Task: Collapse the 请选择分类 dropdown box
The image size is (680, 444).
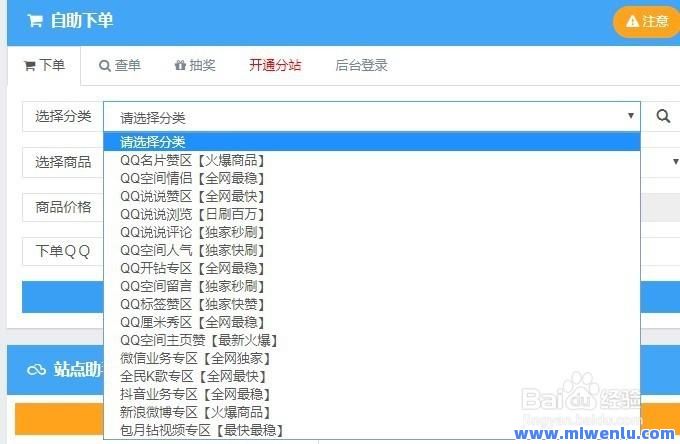Action: [372, 117]
